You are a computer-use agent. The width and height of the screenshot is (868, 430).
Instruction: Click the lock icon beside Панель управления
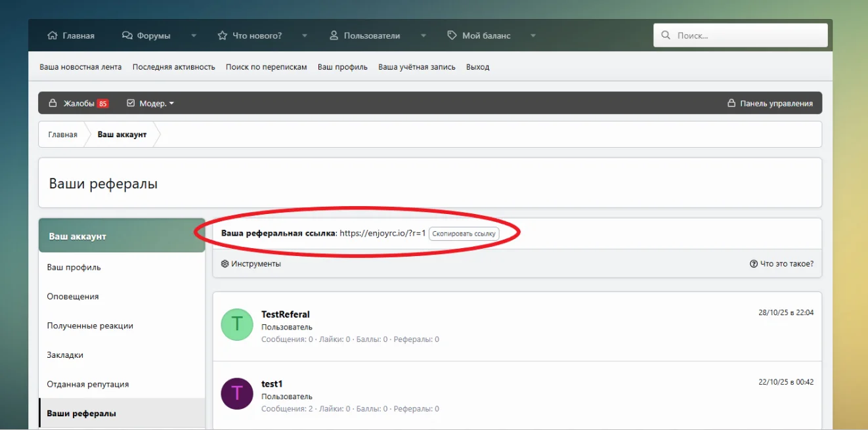[x=731, y=103]
